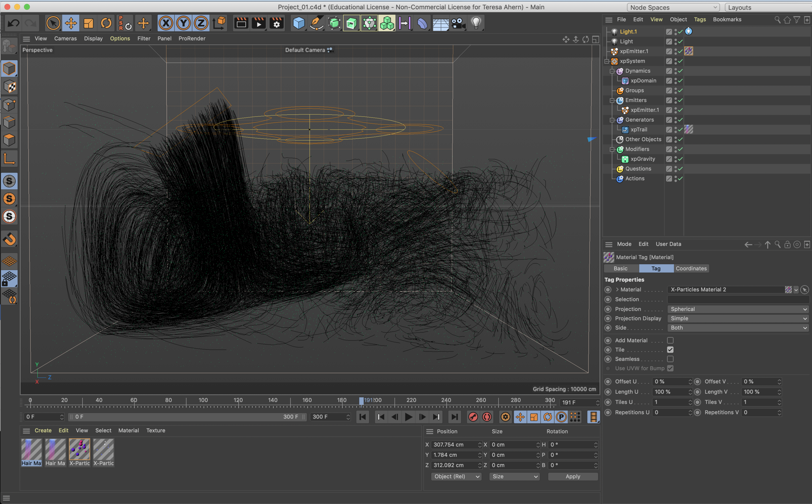Select the Rotate tool
Screen dimensions: 812x504
click(106, 23)
